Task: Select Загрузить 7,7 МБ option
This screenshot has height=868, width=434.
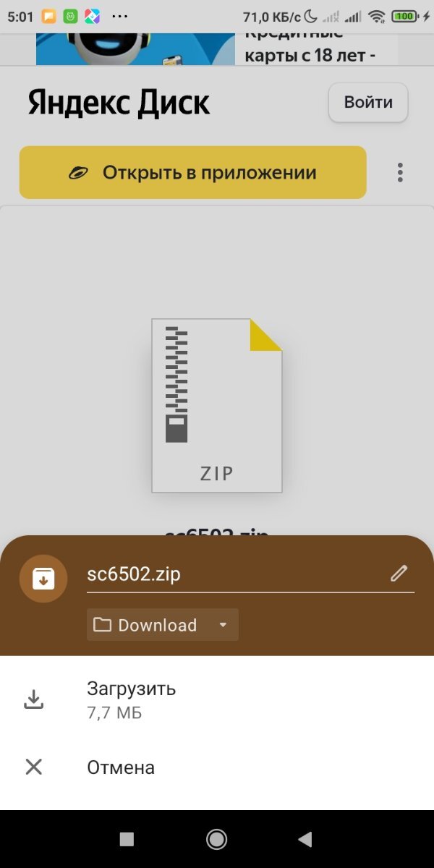Action: pos(217,699)
